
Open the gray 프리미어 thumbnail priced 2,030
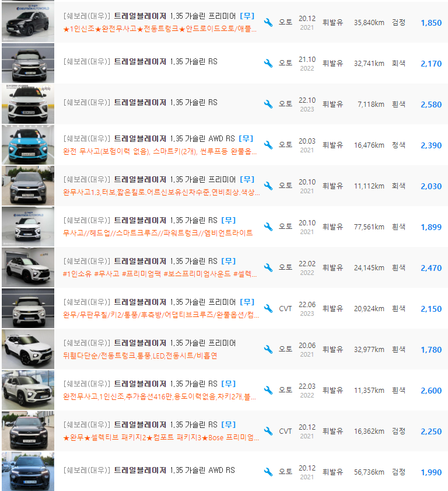pyautogui.click(x=28, y=186)
